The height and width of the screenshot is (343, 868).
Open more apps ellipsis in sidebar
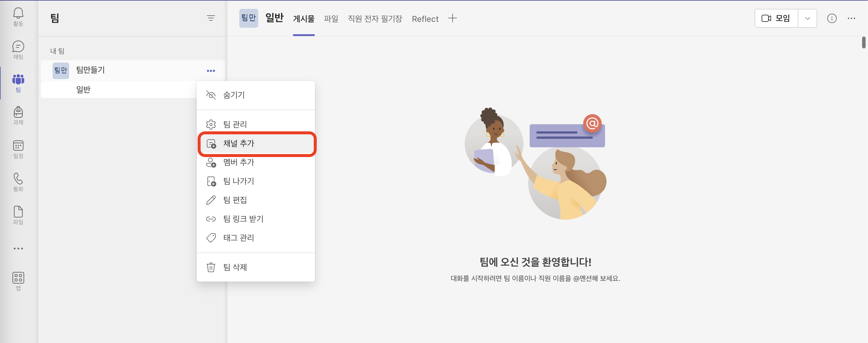pos(18,249)
